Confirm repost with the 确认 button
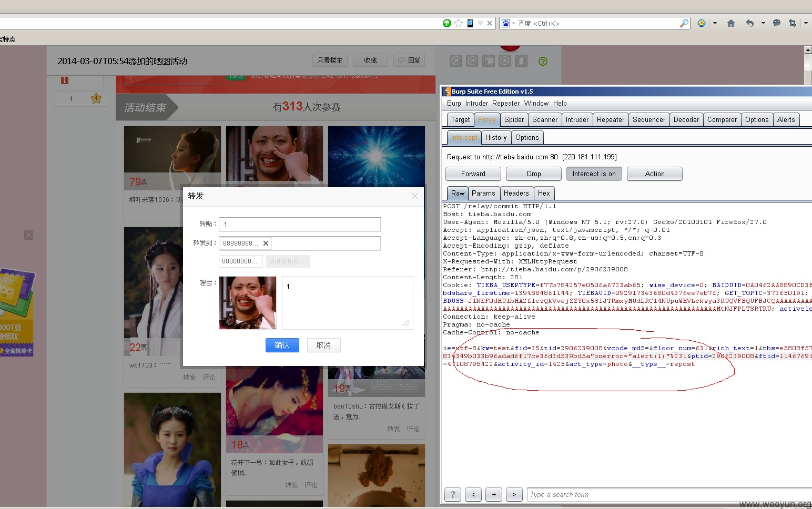812x509 pixels. [x=282, y=345]
